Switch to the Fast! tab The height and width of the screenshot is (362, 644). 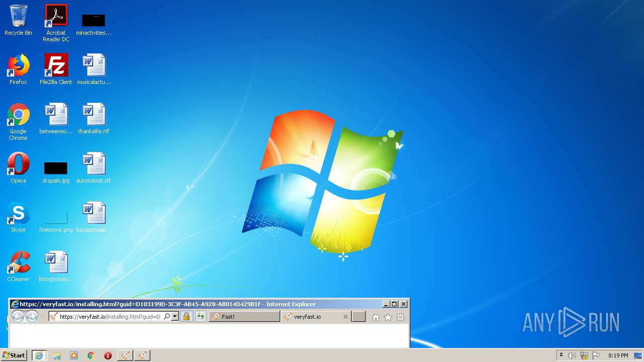pyautogui.click(x=245, y=317)
